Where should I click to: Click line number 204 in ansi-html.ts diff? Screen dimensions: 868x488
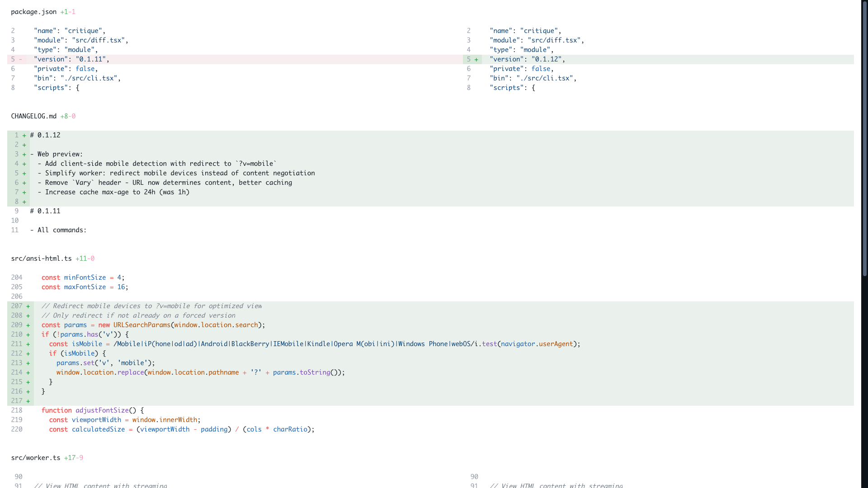pyautogui.click(x=17, y=277)
